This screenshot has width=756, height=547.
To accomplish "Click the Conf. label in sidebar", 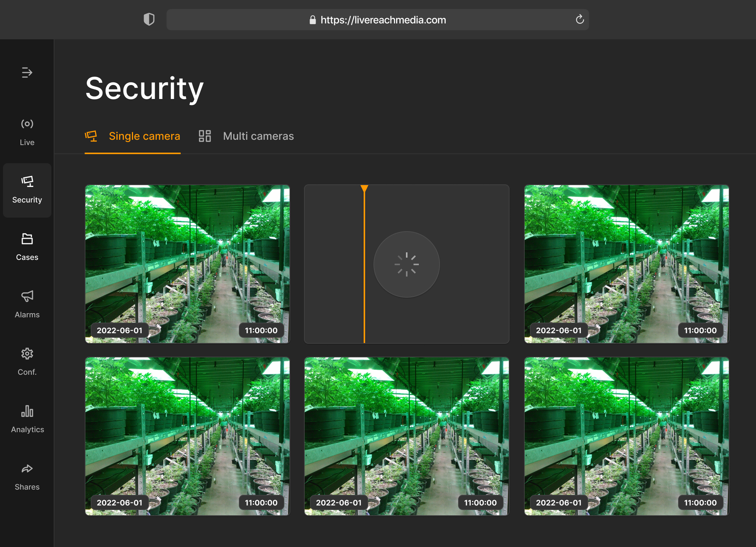I will (x=27, y=372).
